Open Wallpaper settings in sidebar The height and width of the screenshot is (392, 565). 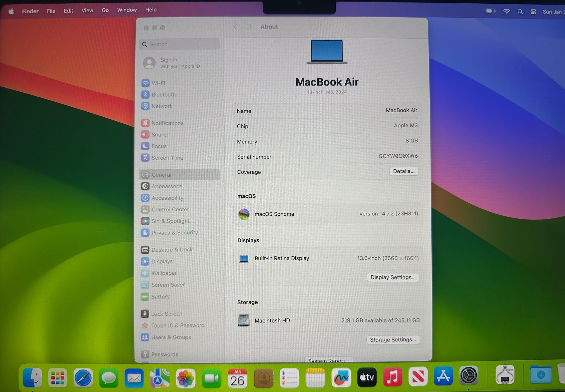point(159,273)
